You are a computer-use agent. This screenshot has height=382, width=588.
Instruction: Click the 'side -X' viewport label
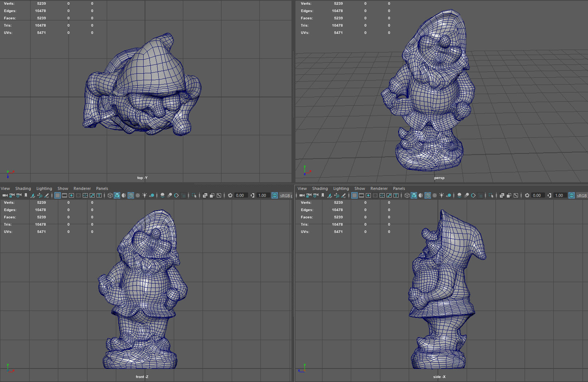point(439,377)
